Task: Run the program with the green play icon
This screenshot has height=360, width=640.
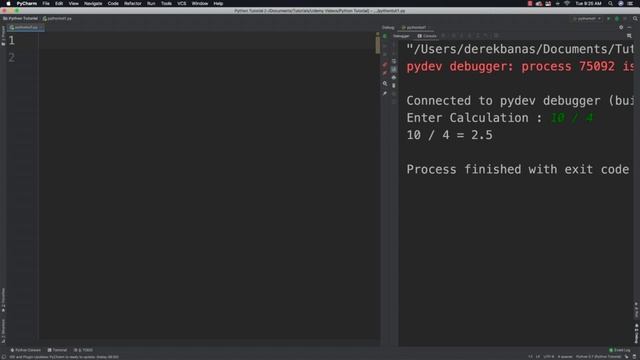Action: coord(609,18)
